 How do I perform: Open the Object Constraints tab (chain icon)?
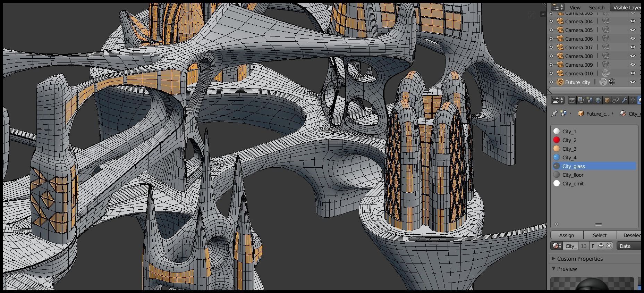[616, 100]
